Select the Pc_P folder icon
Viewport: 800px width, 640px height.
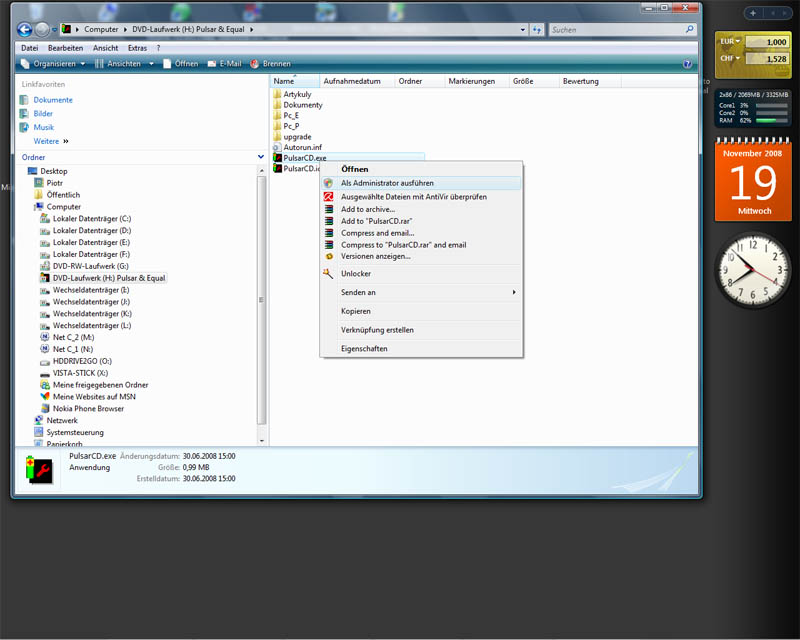(x=278, y=126)
